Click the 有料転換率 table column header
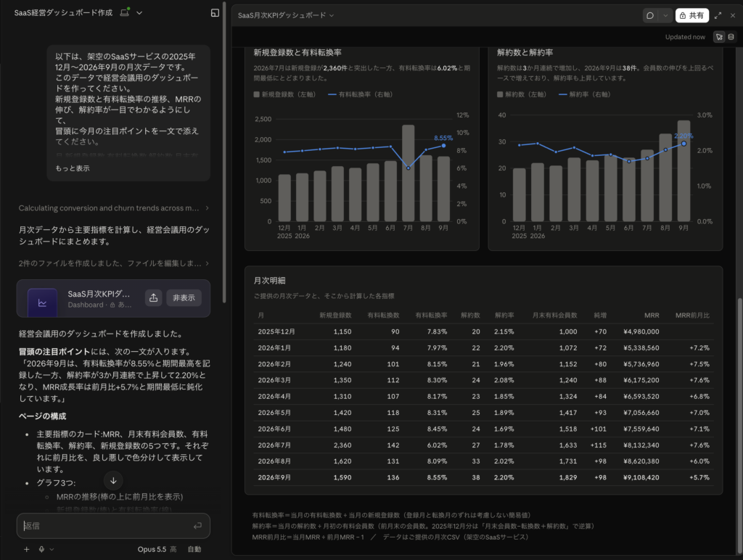The image size is (743, 560). [431, 315]
